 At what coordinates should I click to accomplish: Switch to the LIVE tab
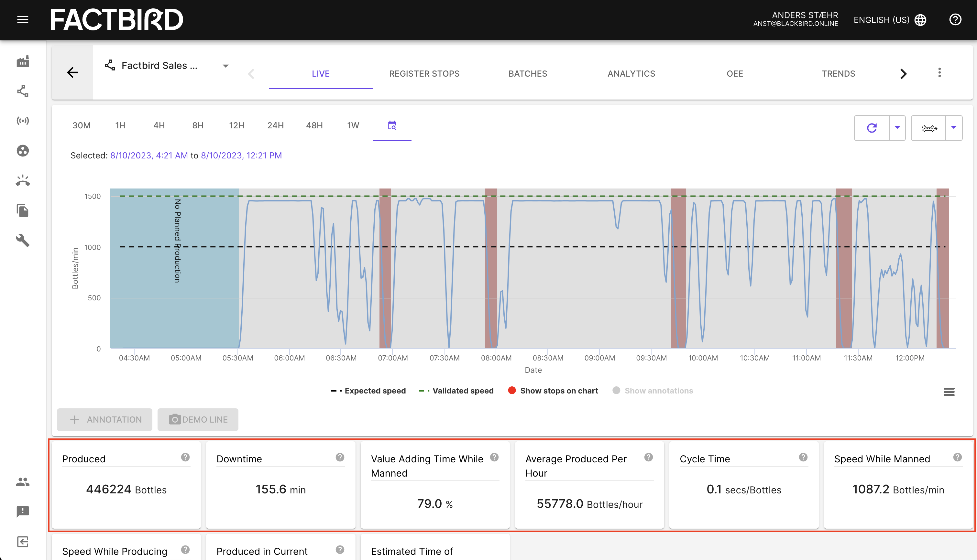point(321,73)
